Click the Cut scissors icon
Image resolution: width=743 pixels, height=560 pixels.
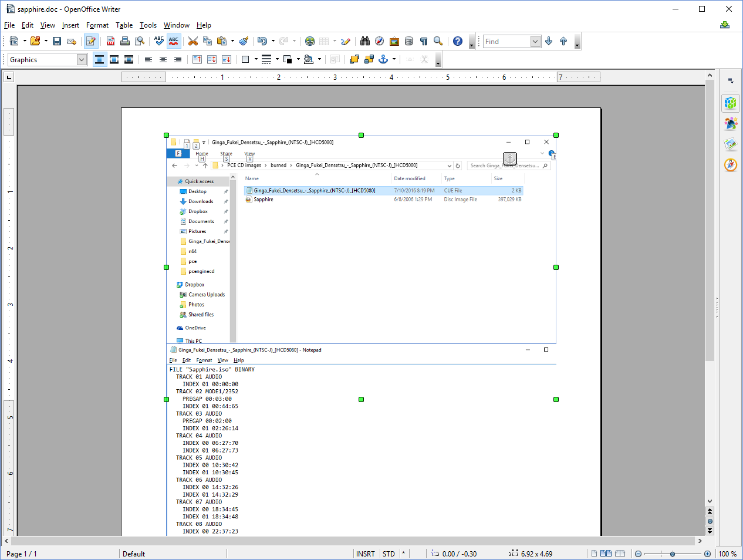[193, 41]
